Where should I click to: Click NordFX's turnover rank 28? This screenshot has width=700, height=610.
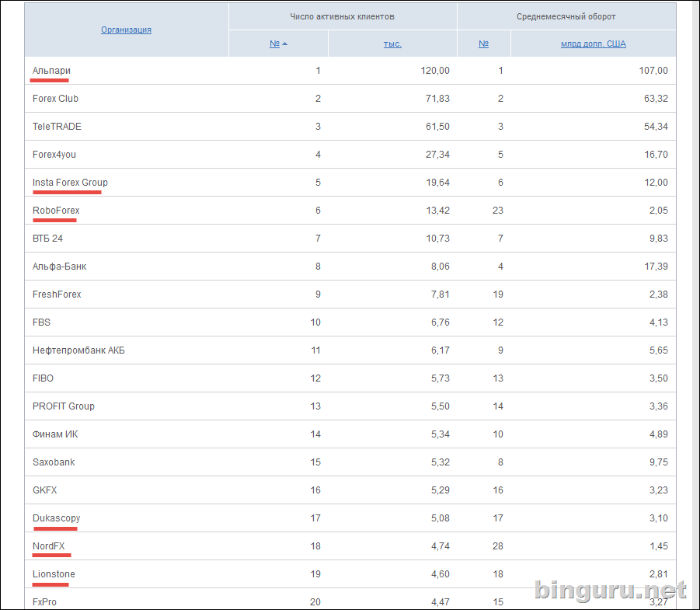point(498,546)
